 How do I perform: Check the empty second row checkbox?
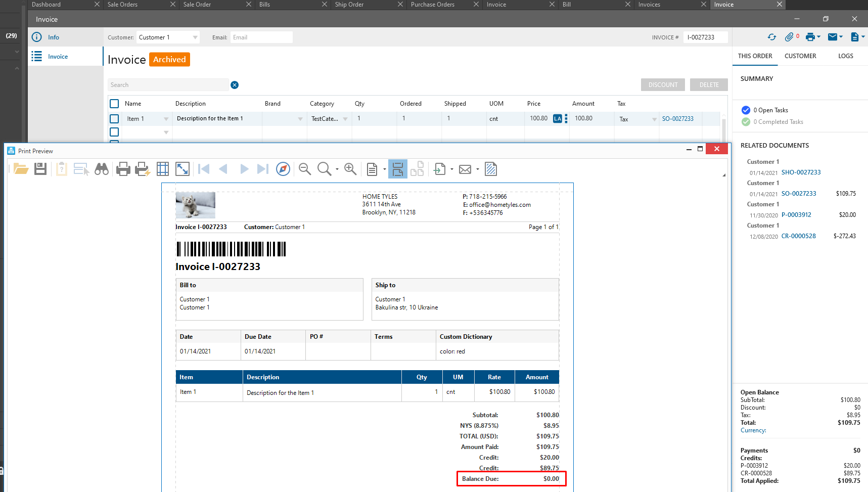pyautogui.click(x=114, y=132)
